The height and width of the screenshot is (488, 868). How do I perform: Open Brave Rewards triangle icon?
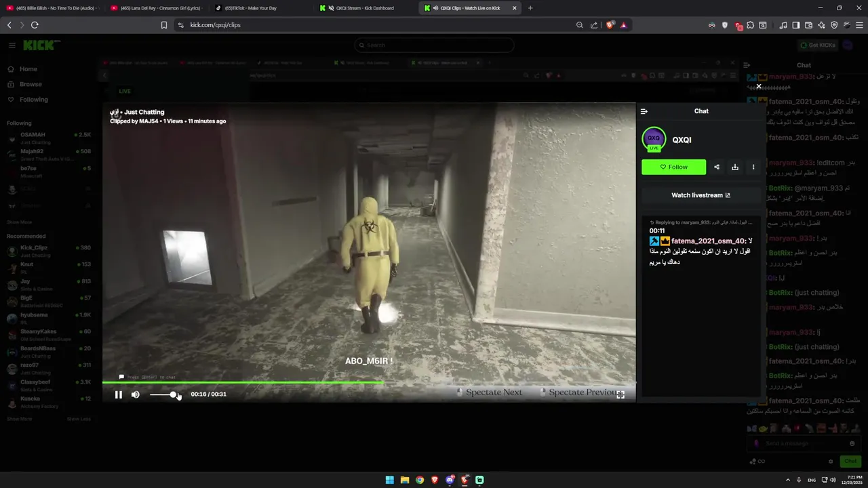(x=623, y=25)
